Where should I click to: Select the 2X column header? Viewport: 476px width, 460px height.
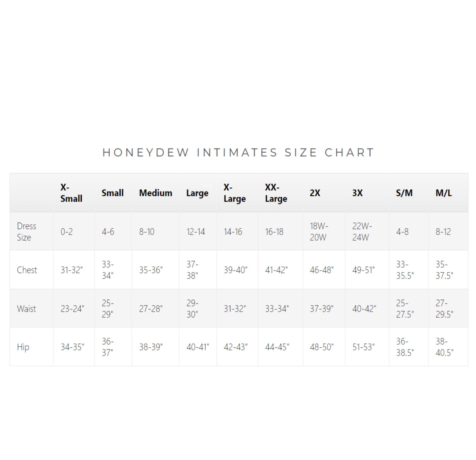(315, 193)
